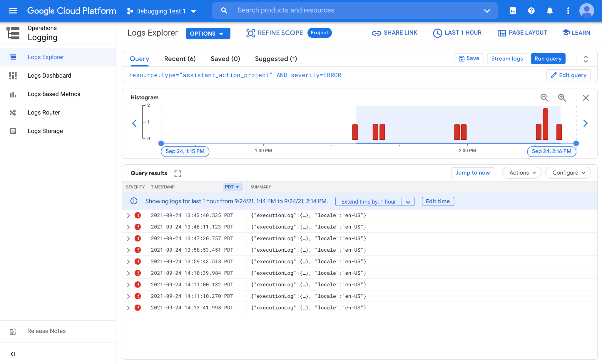Zoom out the histogram
The width and height of the screenshot is (602, 364).
(x=544, y=98)
